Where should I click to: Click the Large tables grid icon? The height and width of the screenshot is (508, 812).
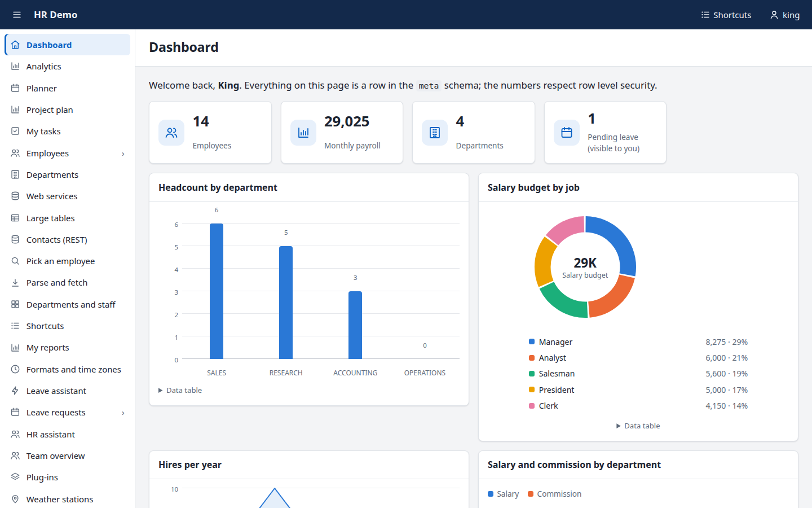tap(15, 218)
